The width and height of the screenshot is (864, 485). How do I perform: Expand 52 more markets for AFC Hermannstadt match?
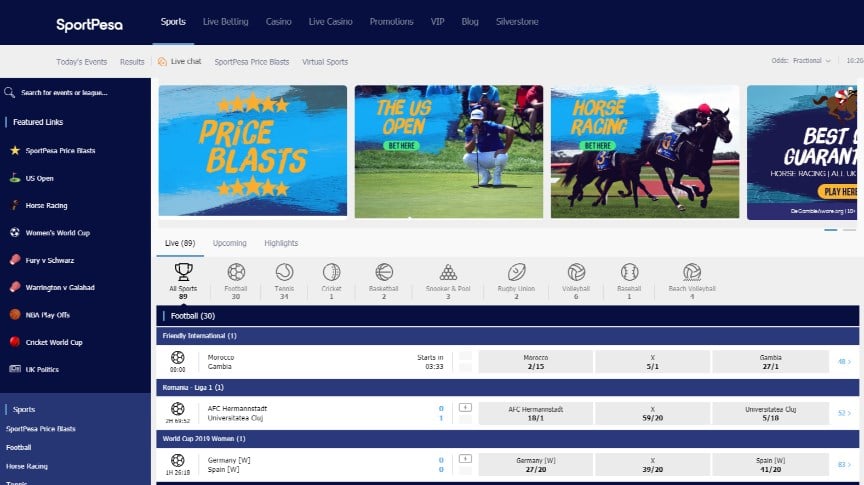(844, 413)
